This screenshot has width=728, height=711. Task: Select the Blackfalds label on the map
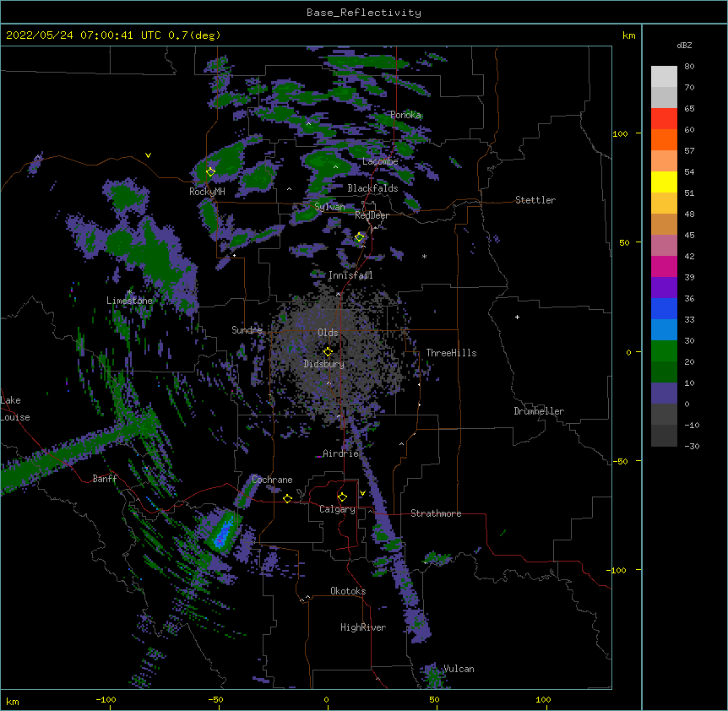tap(372, 188)
